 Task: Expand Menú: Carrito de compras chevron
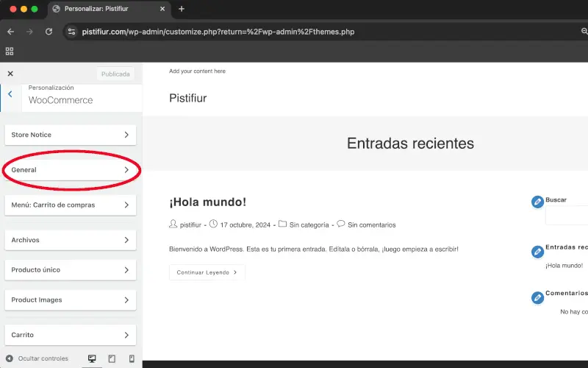126,205
